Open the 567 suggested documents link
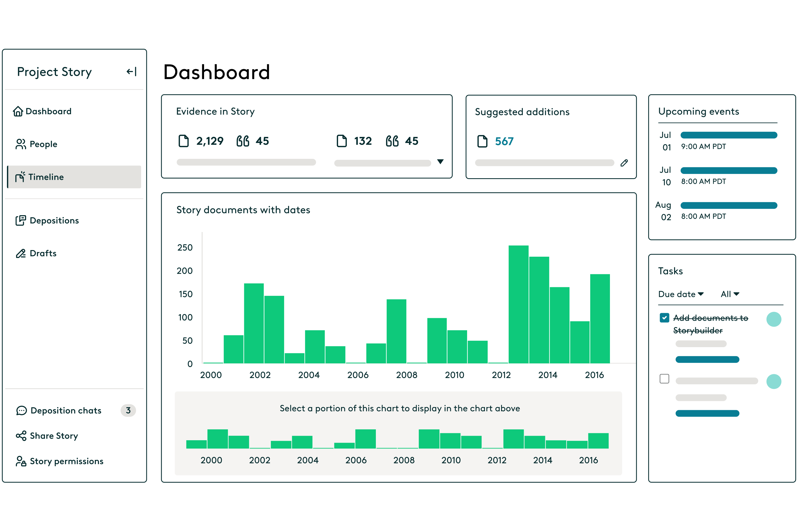Viewport: 798px width, 532px height. [x=504, y=141]
